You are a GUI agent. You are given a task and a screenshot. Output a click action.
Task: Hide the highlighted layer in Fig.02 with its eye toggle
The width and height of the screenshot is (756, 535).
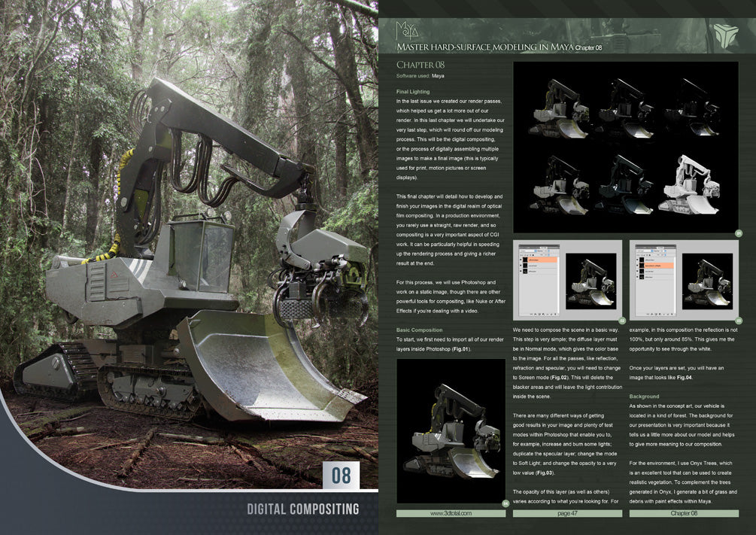[521, 259]
